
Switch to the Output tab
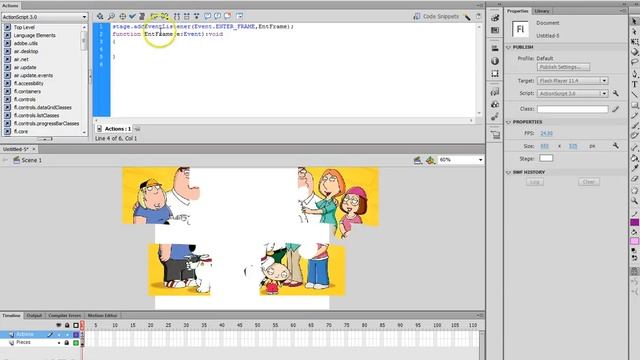(34, 316)
